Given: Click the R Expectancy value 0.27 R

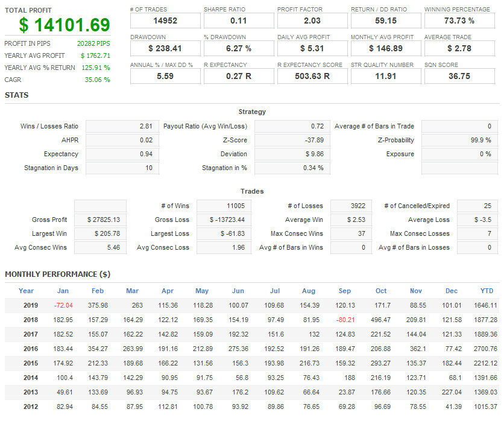Looking at the screenshot, I should (239, 76).
